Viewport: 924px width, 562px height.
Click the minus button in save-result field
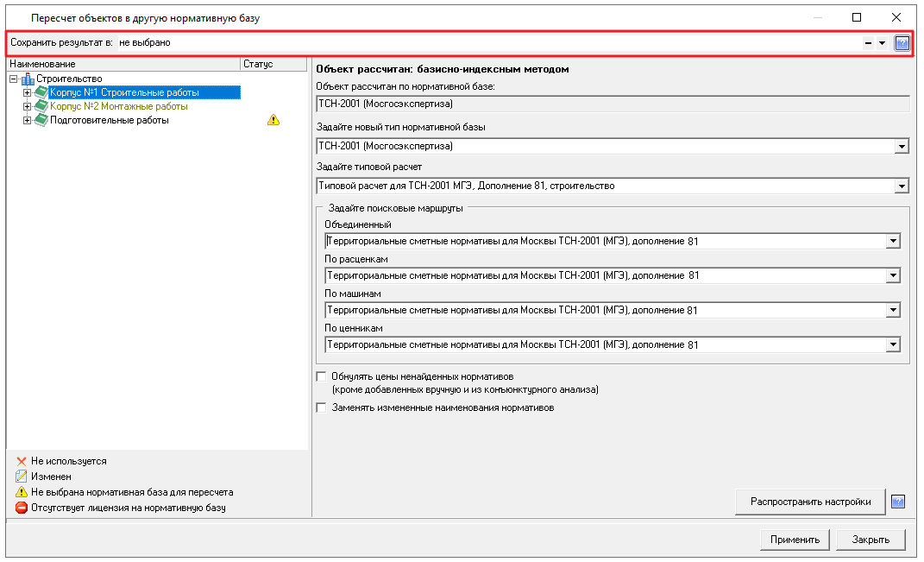(868, 43)
